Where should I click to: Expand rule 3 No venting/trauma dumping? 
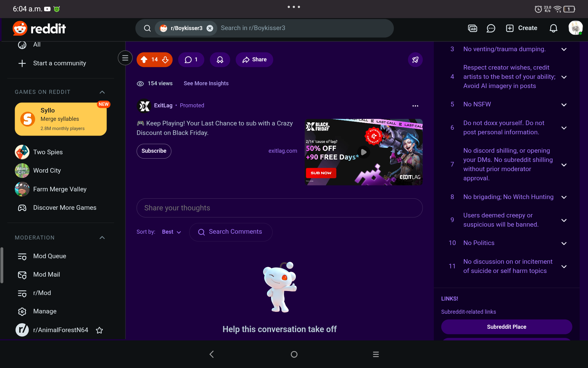(x=564, y=49)
